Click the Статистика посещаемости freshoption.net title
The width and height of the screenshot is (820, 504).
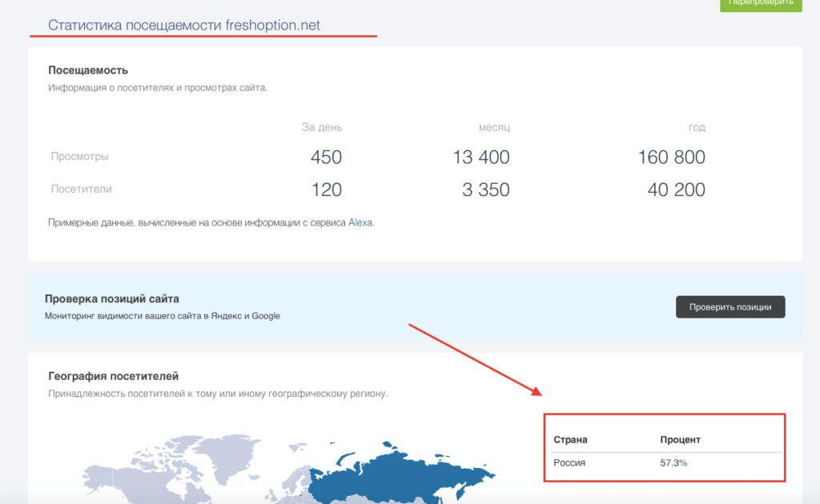(184, 26)
